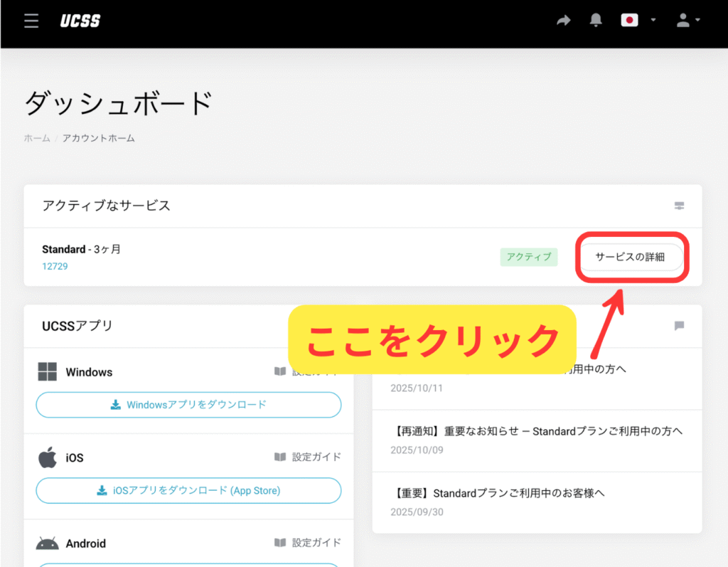This screenshot has height=567, width=728.
Task: Click the Windows logo icon
Action: [x=48, y=371]
